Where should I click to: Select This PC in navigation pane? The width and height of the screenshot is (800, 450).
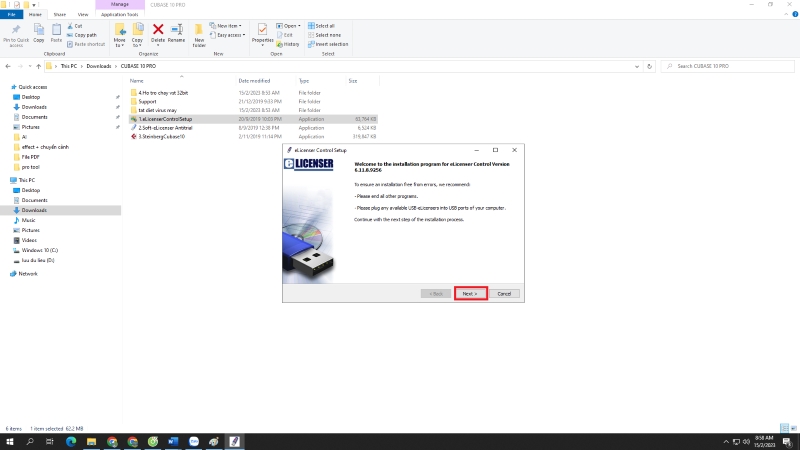(27, 180)
